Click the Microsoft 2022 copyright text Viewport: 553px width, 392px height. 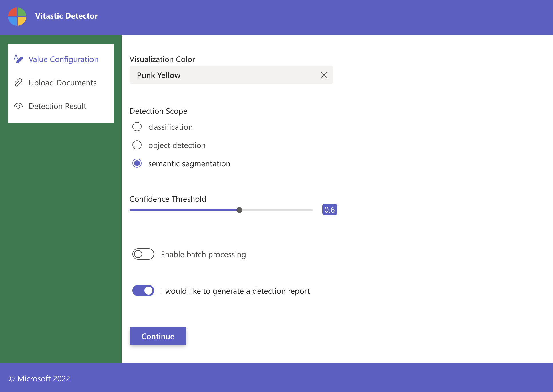[39, 379]
